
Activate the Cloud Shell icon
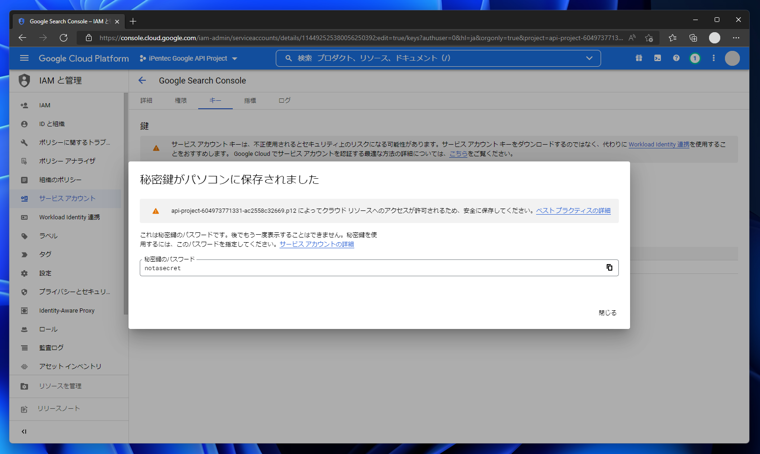coord(657,58)
